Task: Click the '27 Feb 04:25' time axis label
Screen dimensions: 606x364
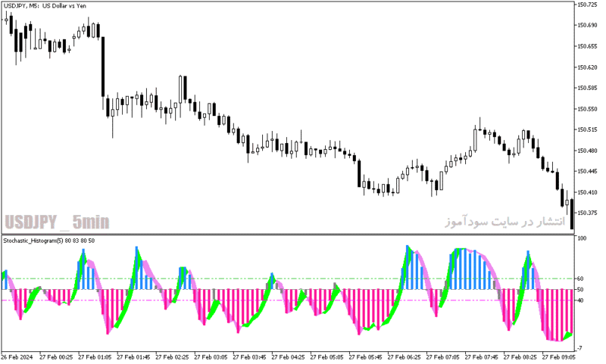Action: click(x=289, y=357)
